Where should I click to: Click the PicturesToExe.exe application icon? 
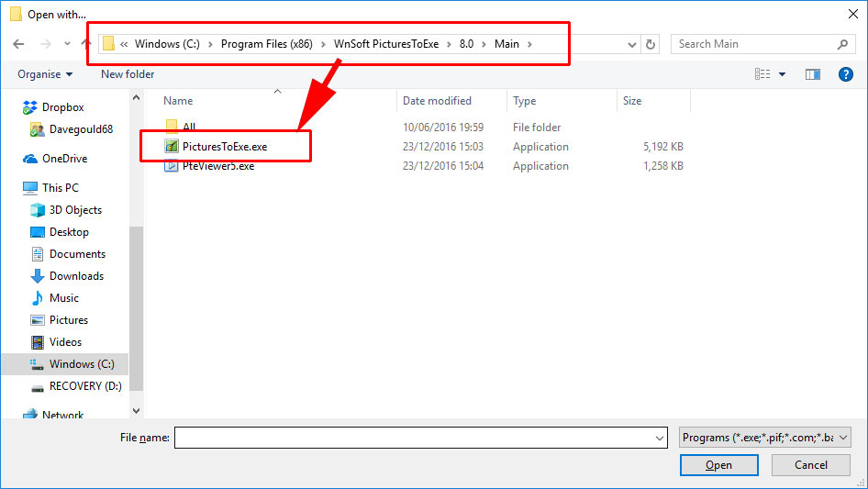coord(172,146)
